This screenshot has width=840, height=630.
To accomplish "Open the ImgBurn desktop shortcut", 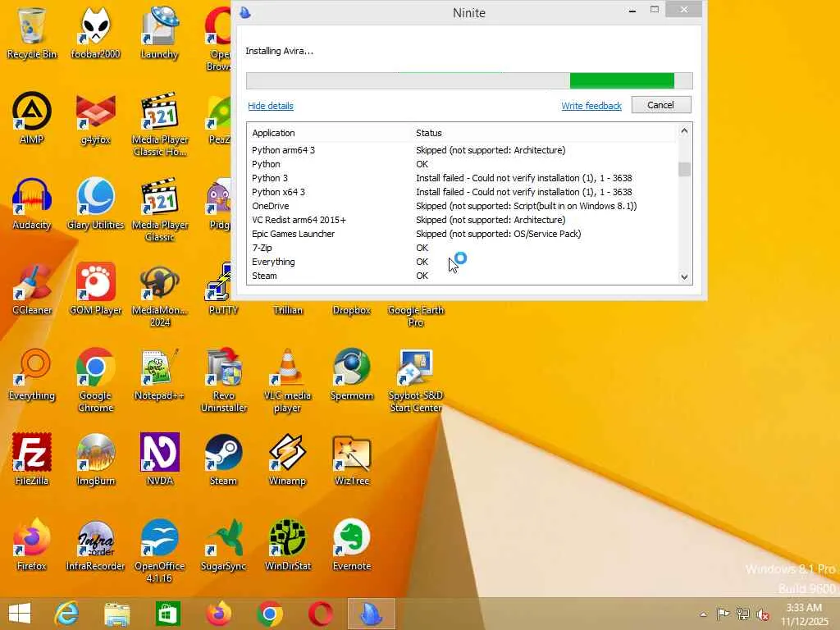I will (x=95, y=459).
